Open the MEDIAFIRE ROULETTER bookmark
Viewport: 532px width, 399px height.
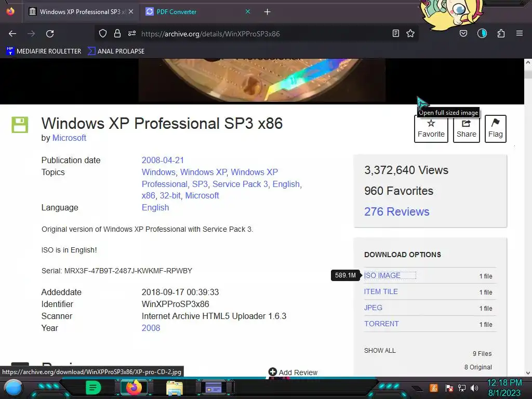point(44,51)
